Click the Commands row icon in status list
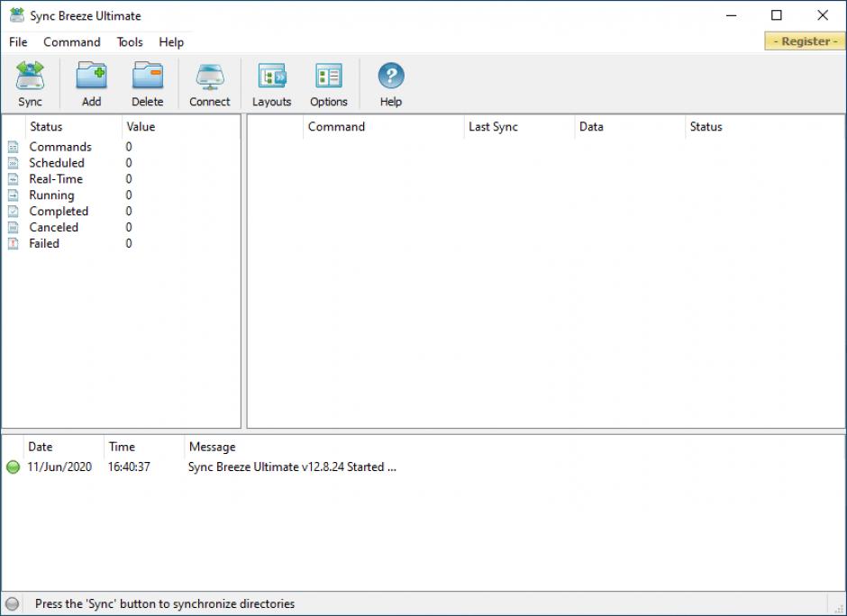The image size is (847, 616). pos(14,147)
